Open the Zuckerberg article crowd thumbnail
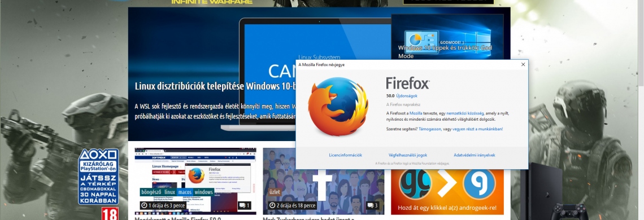 [x=324, y=181]
